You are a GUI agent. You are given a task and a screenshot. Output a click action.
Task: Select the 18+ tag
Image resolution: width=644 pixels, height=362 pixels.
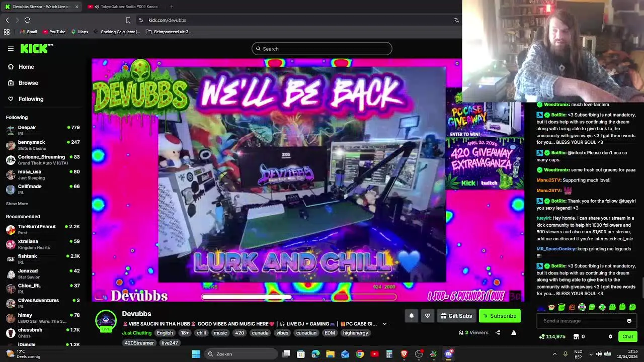click(185, 333)
